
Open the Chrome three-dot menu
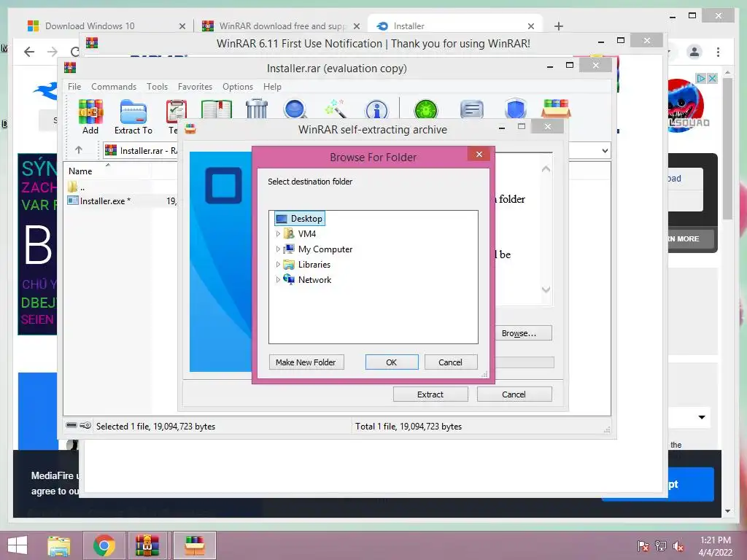718,52
